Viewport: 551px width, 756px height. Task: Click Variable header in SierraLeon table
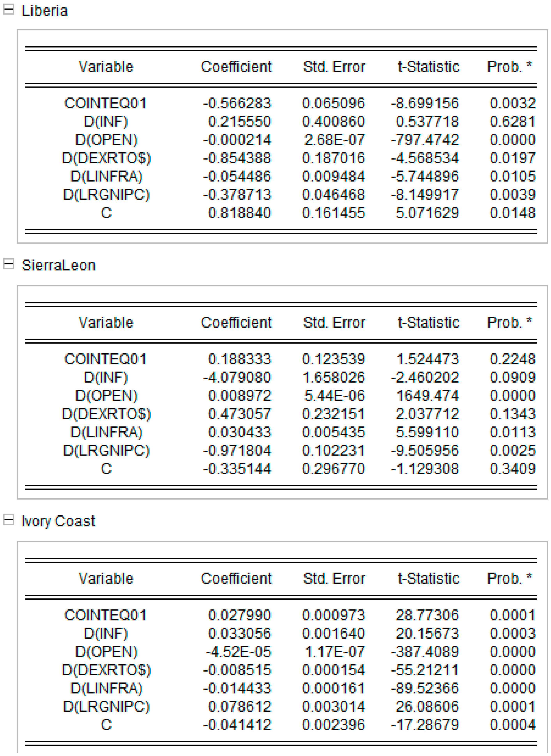[106, 323]
